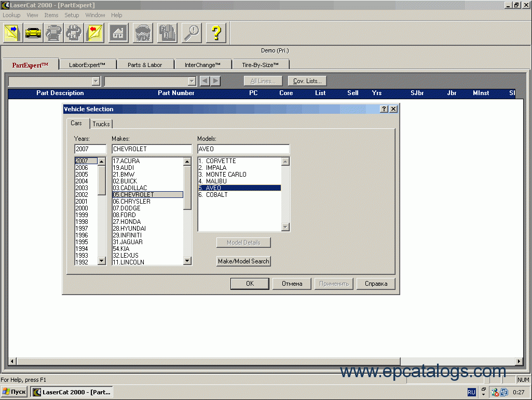Viewport: 532px width, 400px height.
Task: Click the dialog's context help question button
Action: [384, 109]
